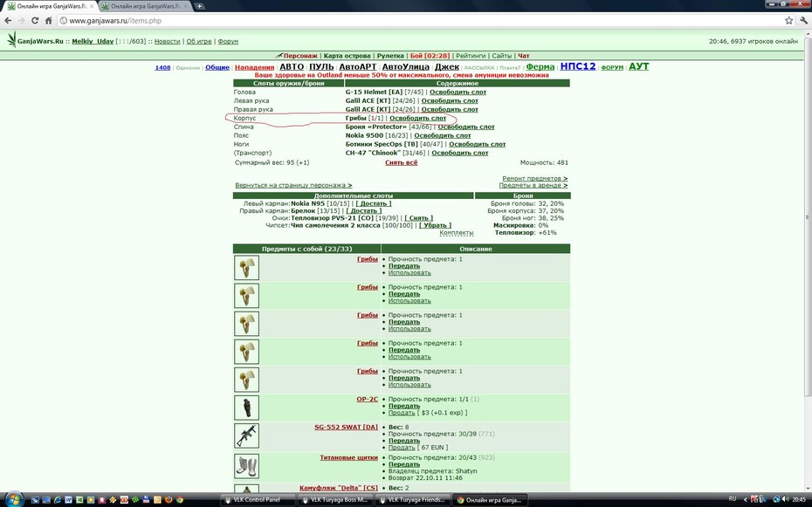Click Melkiy_Udav profile link
Screen dimensions: 812x507
pos(93,41)
